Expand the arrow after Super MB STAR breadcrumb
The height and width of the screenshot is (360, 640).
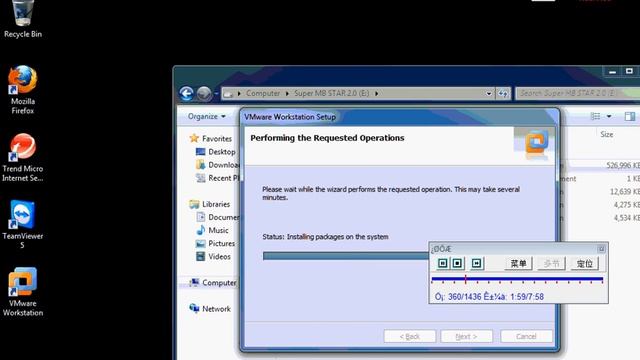(x=376, y=93)
